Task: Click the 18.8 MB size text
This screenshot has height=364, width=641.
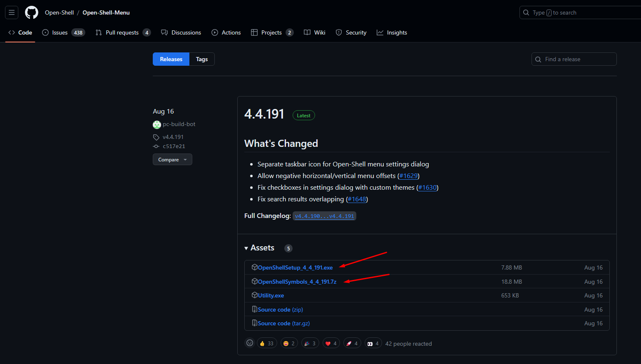Action: click(x=512, y=282)
